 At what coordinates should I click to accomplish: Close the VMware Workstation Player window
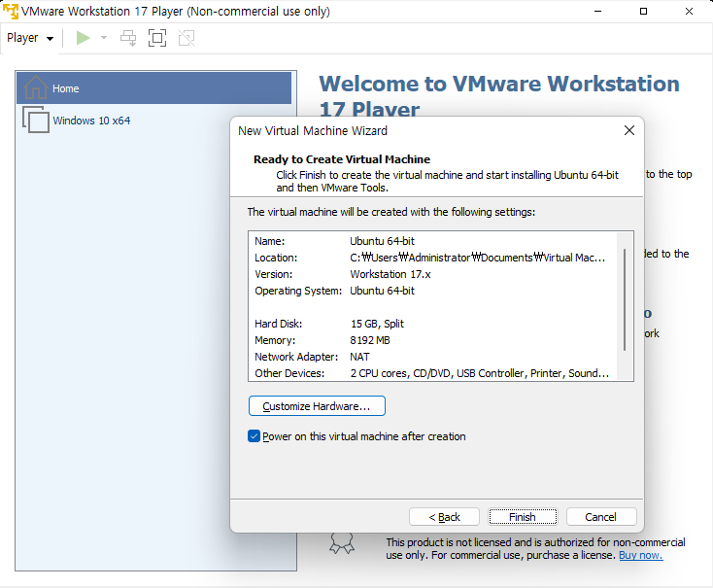[x=689, y=12]
